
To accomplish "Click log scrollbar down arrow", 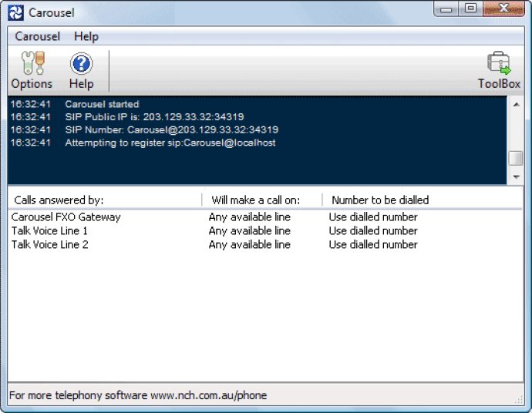I will [x=516, y=176].
